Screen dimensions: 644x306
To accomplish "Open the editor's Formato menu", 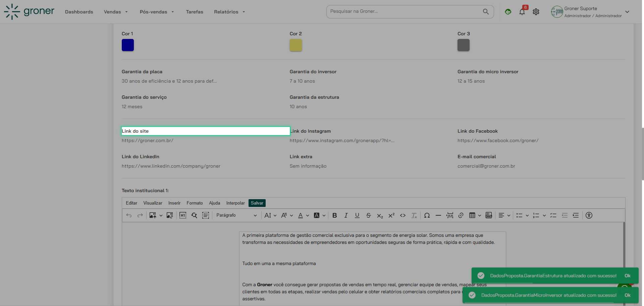I will (195, 203).
